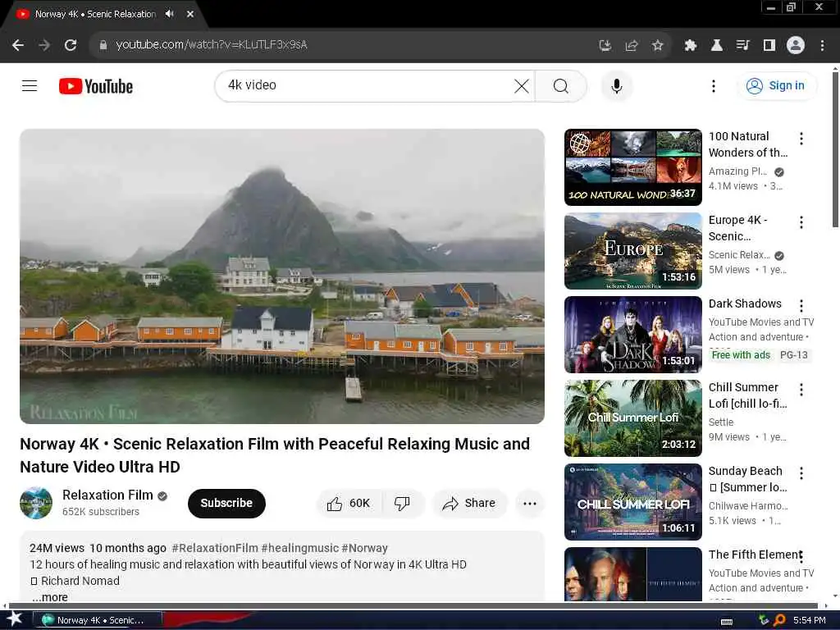Run search with the magnifier button
Image resolution: width=840 pixels, height=630 pixels.
[561, 85]
